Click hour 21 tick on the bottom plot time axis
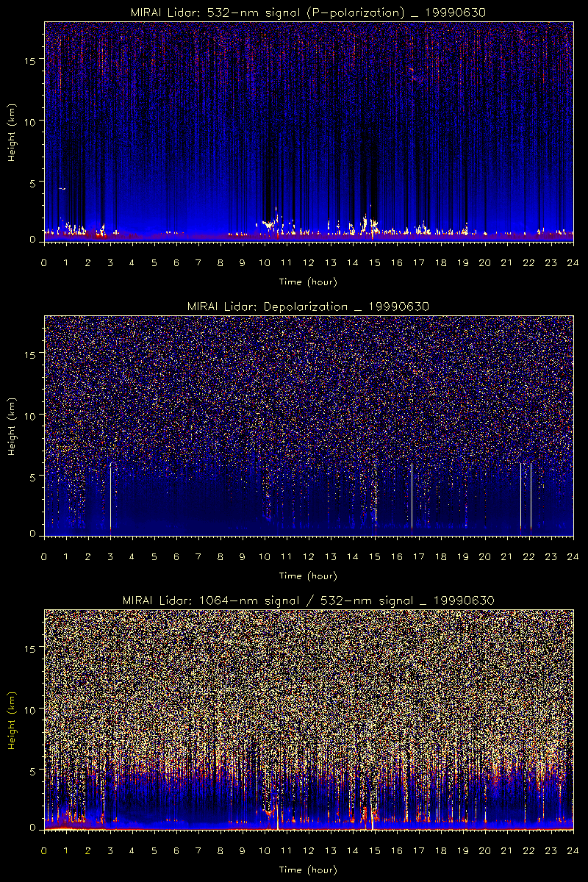The width and height of the screenshot is (588, 882). 507,850
